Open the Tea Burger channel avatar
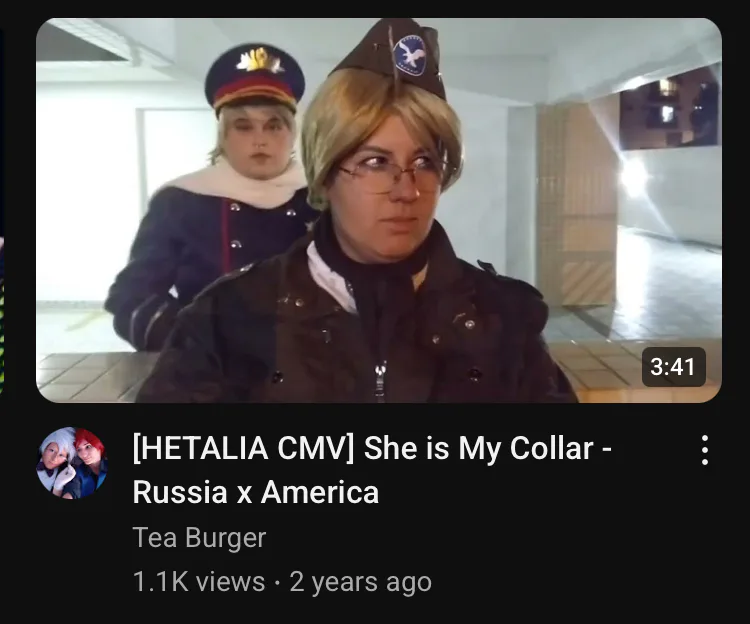 coord(72,463)
